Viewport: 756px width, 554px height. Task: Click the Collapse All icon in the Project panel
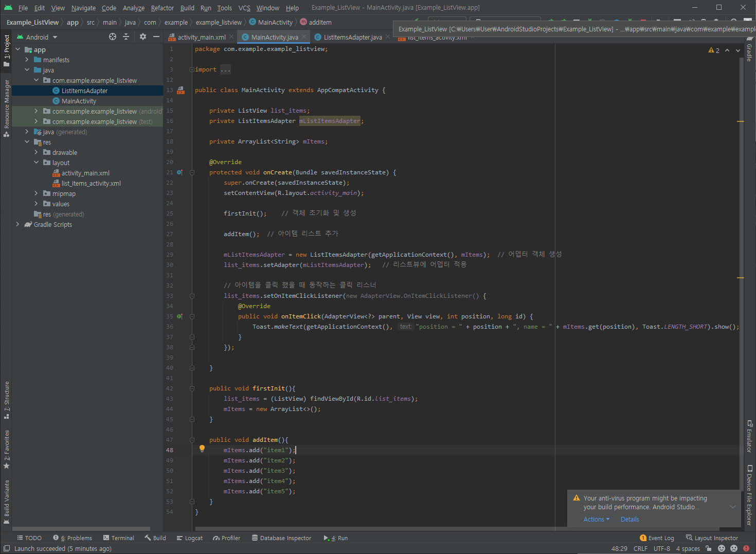pos(126,37)
